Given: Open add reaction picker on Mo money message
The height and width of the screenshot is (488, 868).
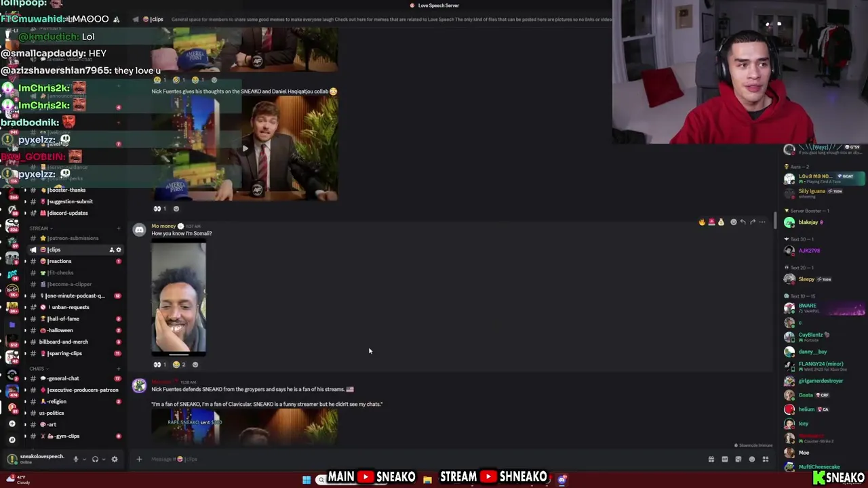Looking at the screenshot, I should coord(733,222).
